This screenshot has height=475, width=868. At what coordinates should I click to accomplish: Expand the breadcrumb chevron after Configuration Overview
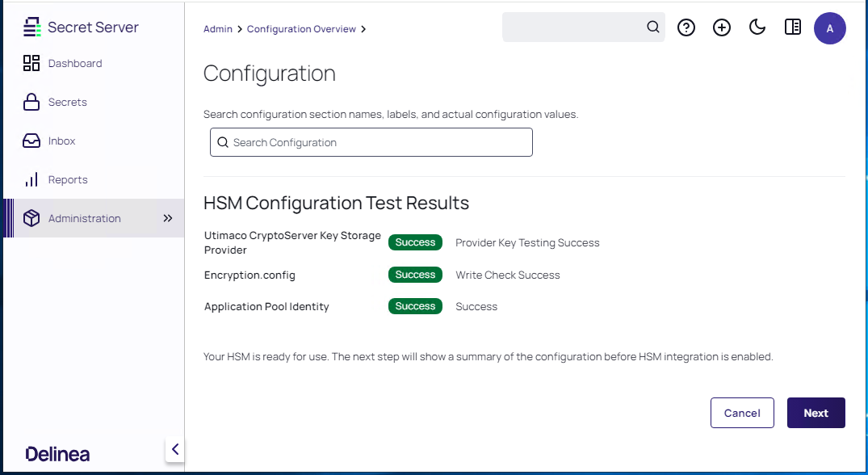click(x=363, y=28)
